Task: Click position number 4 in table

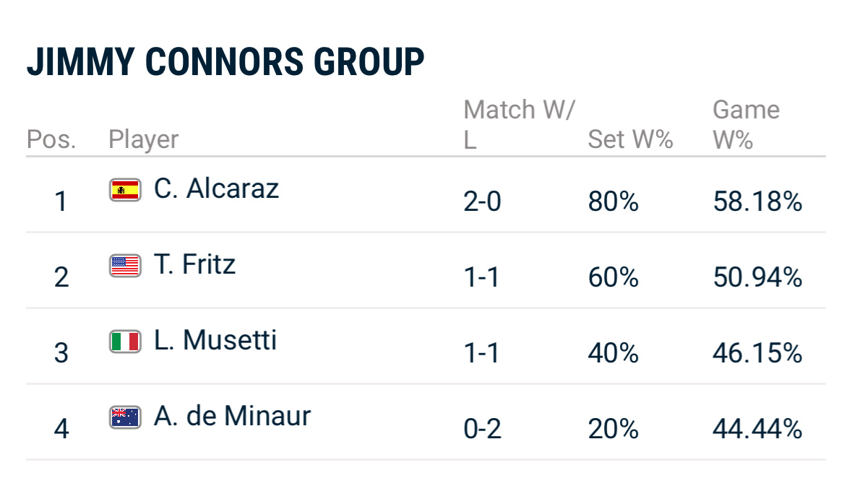Action: point(61,429)
